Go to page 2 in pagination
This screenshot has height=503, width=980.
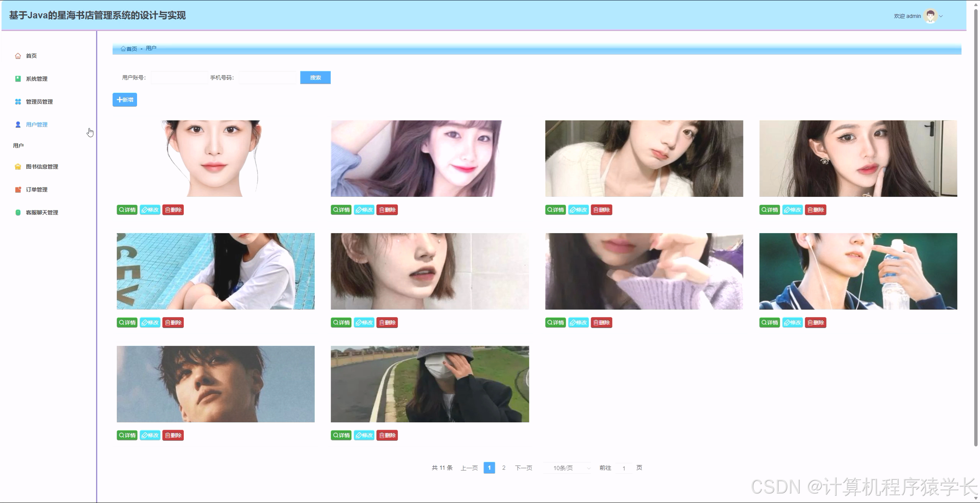pos(504,468)
